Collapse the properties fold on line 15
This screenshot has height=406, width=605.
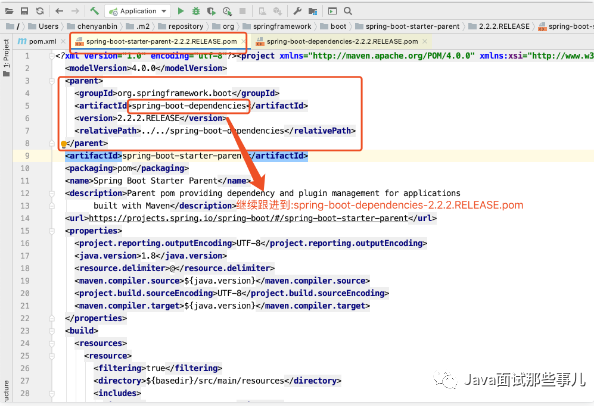pyautogui.click(x=52, y=231)
